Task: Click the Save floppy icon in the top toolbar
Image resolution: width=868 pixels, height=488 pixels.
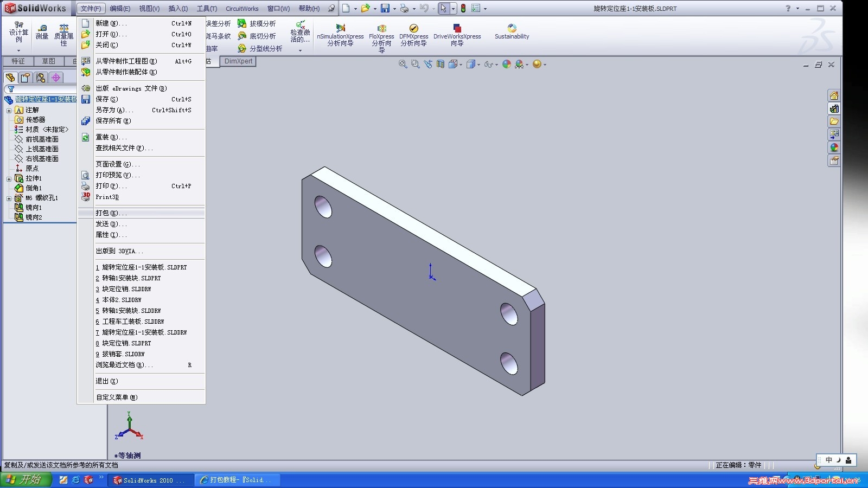Action: [385, 8]
